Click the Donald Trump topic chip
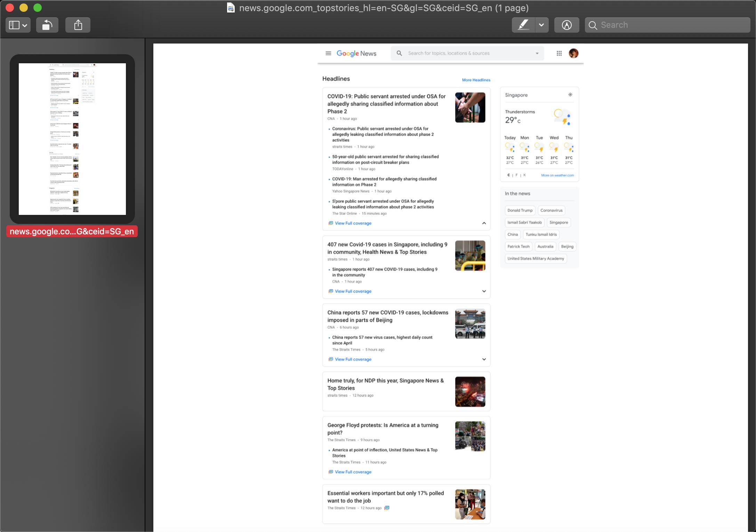The width and height of the screenshot is (756, 532). 520,210
